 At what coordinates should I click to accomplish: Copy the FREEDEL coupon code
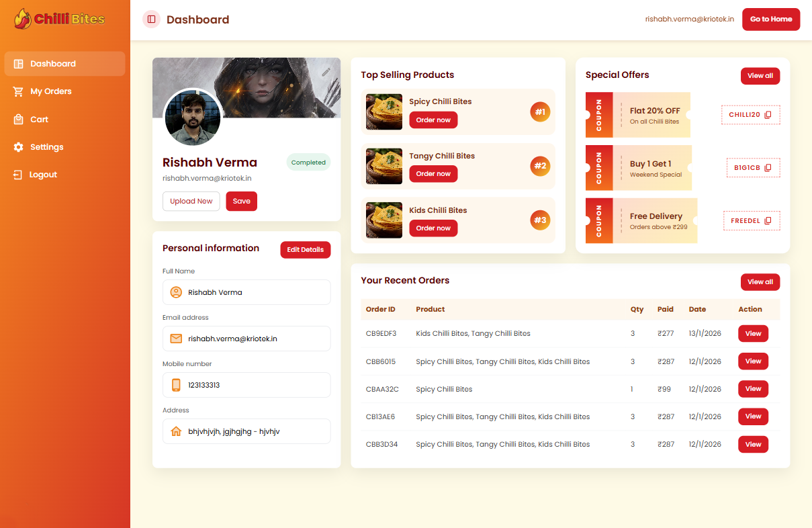tap(768, 221)
